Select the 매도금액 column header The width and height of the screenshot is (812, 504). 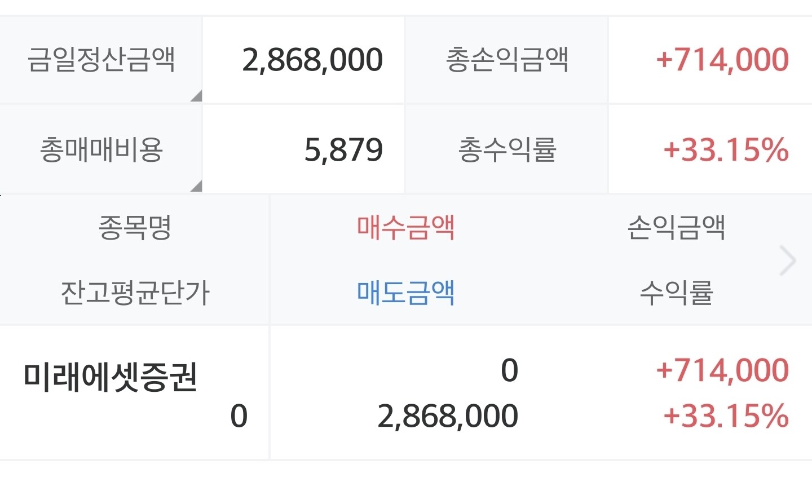405,293
